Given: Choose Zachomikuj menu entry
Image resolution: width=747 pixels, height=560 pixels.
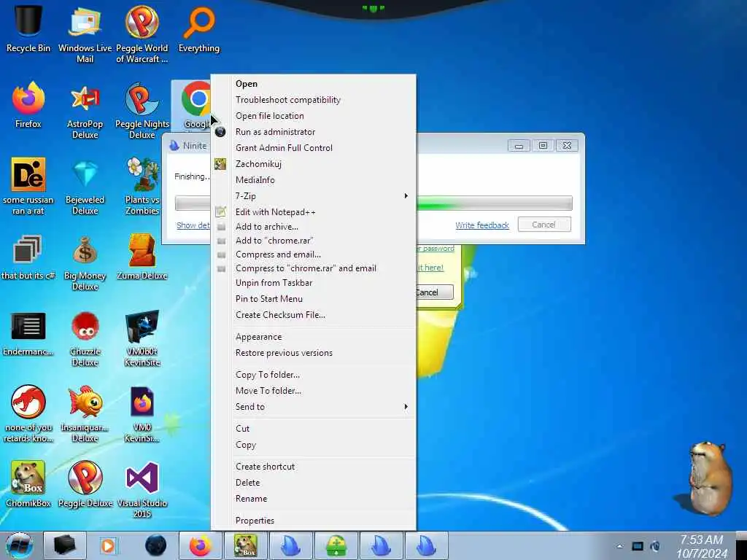Looking at the screenshot, I should (314, 164).
